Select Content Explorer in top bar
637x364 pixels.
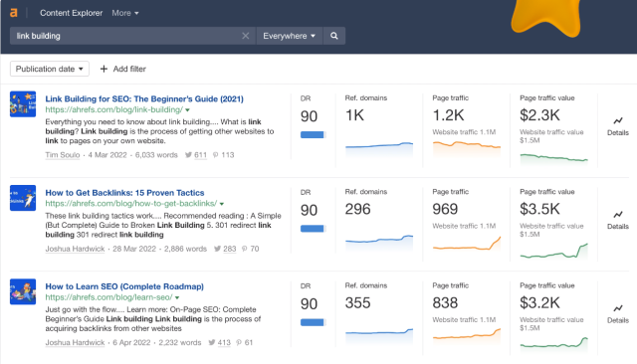coord(71,13)
